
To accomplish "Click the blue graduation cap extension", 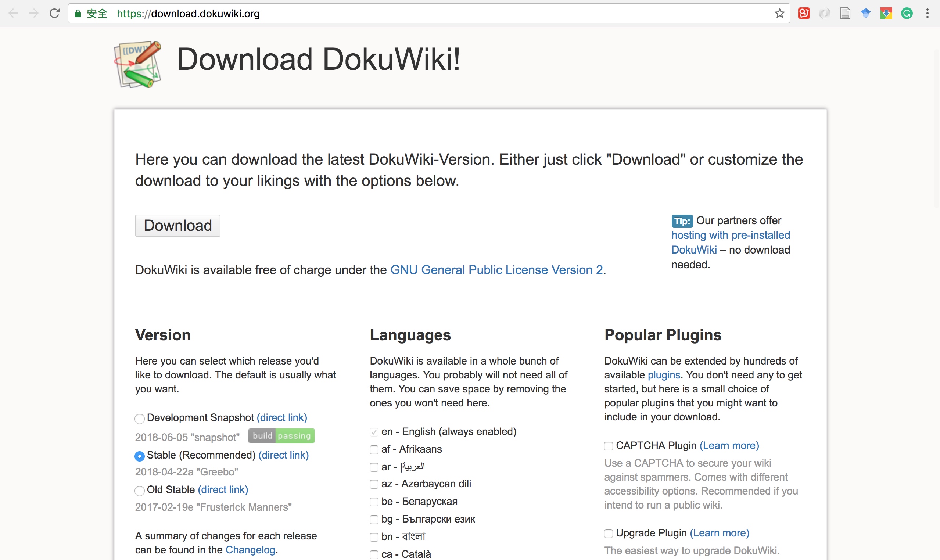I will (866, 14).
